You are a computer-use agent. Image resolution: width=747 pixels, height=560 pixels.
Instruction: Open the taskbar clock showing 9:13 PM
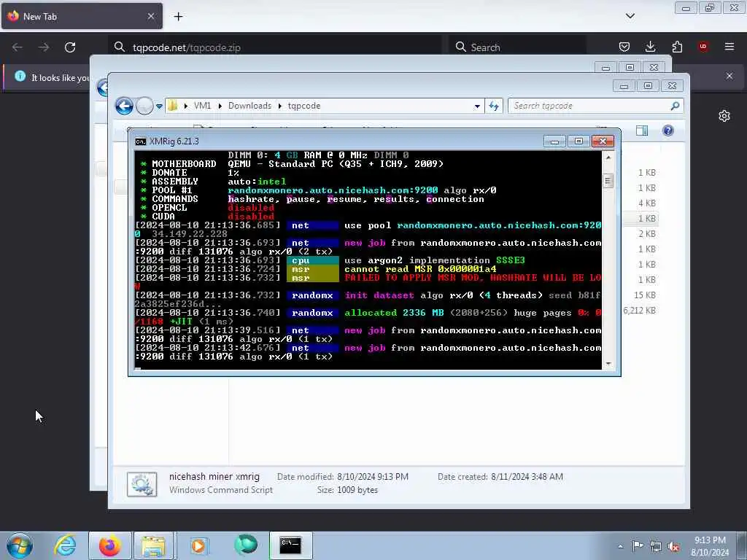(710, 546)
